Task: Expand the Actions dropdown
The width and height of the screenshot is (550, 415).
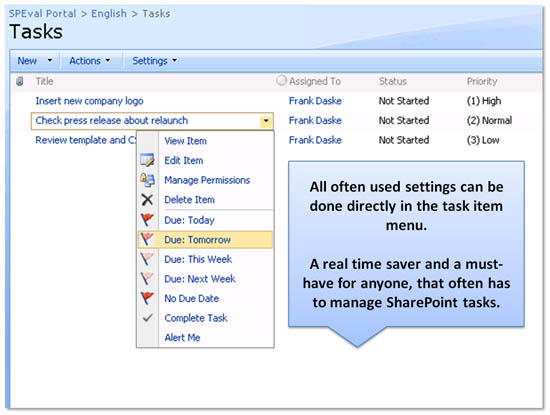Action: click(x=90, y=61)
